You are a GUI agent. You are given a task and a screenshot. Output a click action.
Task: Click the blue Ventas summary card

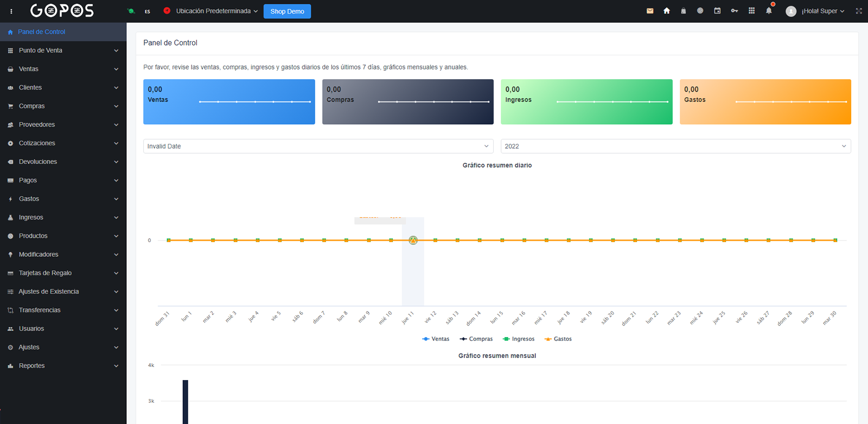tap(229, 102)
